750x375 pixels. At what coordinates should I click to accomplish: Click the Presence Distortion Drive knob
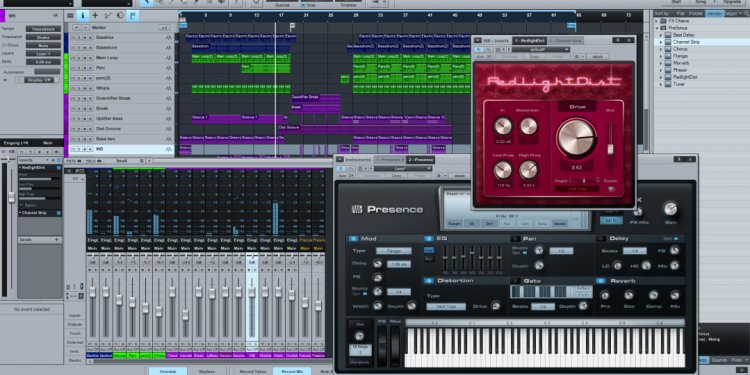pos(496,306)
